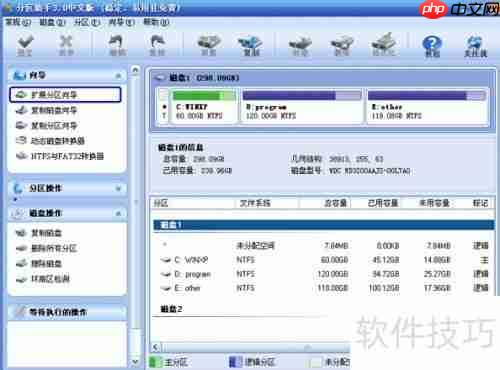Screen dimensions: 500x370
Task: Select the E: other partition block in disk map
Action: coord(427,107)
